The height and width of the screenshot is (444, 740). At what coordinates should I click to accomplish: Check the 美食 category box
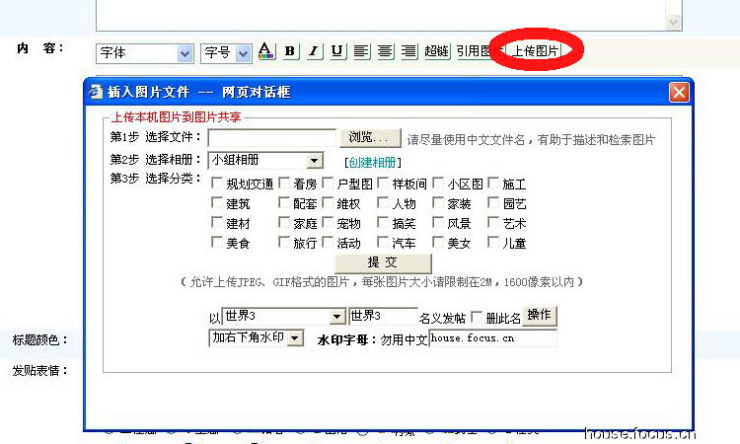(217, 242)
